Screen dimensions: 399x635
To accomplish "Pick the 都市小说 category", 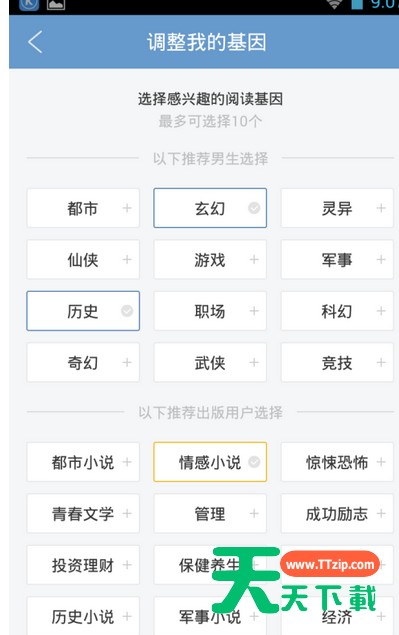I will click(83, 462).
